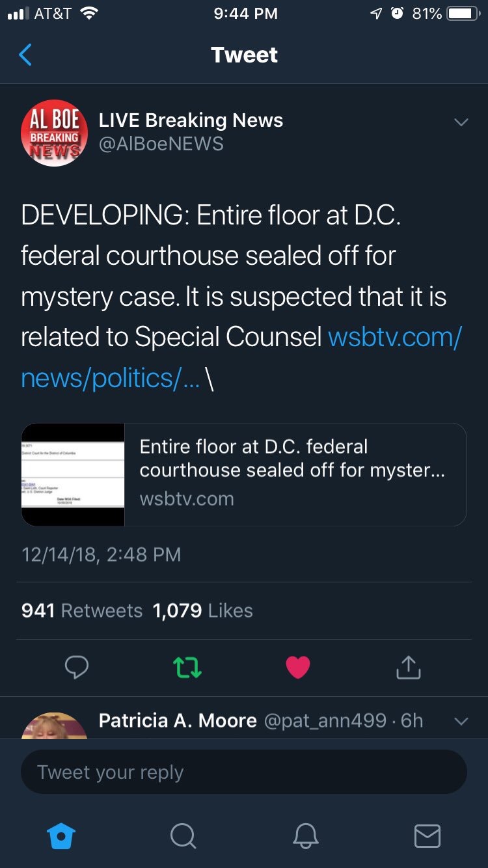Tap the Tweet your reply field
Viewport: 488px width, 868px height.
pos(244,772)
